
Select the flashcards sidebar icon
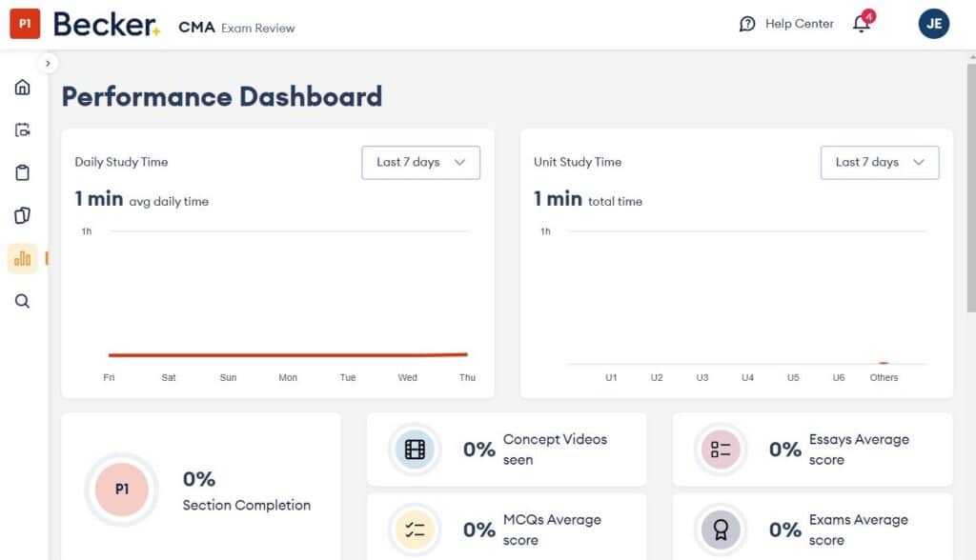click(x=22, y=215)
